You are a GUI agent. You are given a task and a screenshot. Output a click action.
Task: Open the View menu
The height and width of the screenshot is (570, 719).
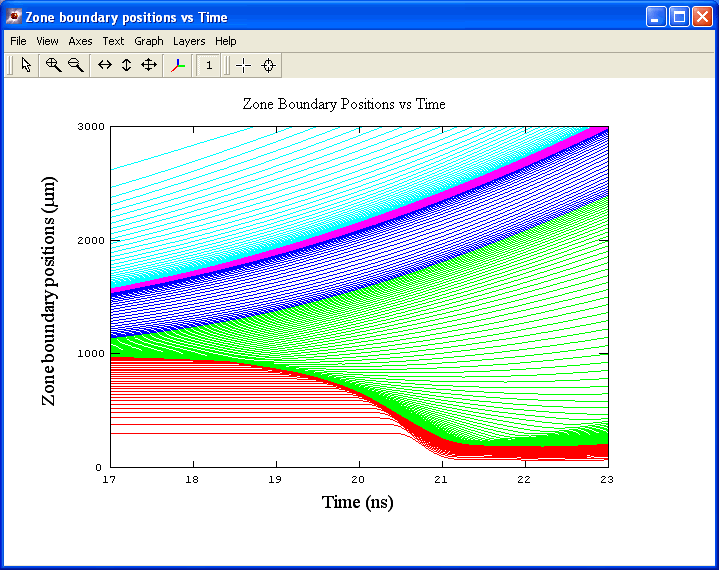(x=47, y=41)
